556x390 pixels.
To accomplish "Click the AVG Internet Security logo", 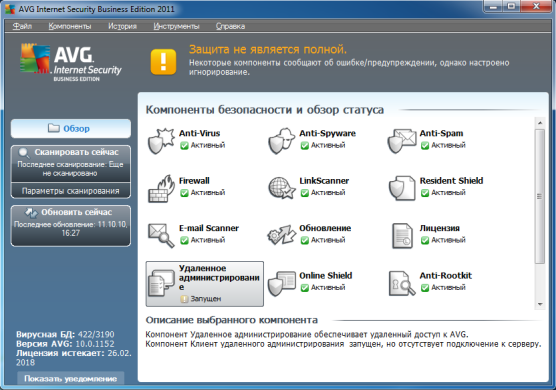I will pyautogui.click(x=71, y=63).
